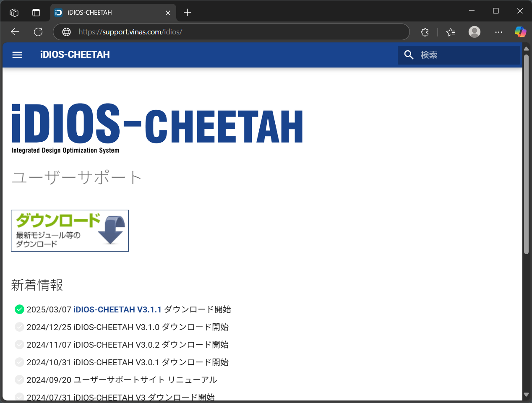Select the ユーザーサポートサイト リニューアル entry
This screenshot has height=403, width=532.
pos(122,380)
